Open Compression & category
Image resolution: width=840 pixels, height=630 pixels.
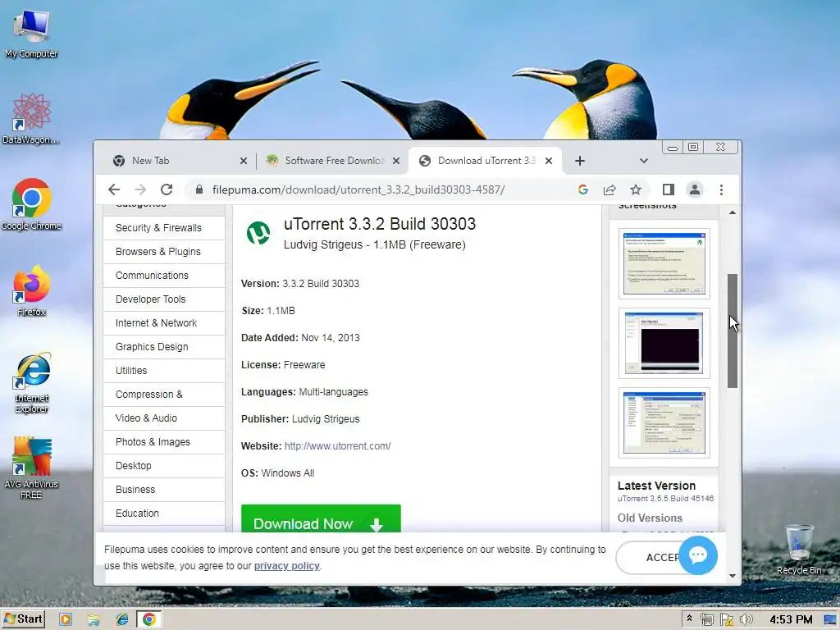163,395
